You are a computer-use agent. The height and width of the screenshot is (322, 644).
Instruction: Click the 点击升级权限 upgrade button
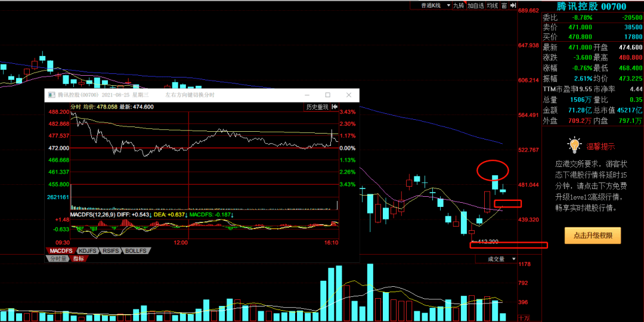coord(593,236)
